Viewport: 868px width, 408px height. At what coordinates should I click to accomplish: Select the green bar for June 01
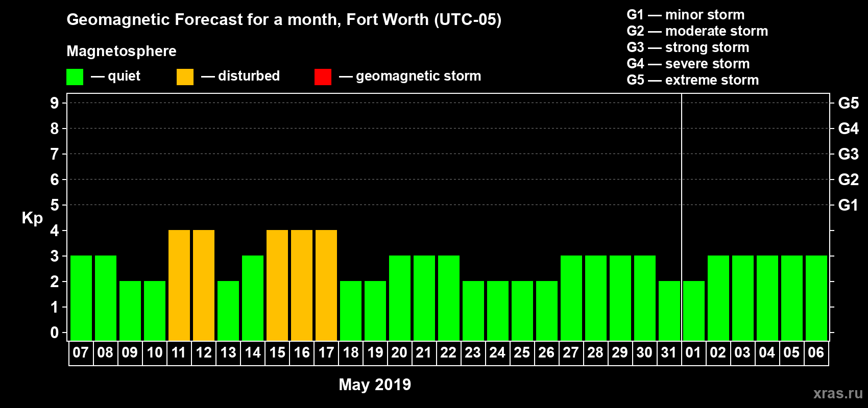(x=694, y=311)
